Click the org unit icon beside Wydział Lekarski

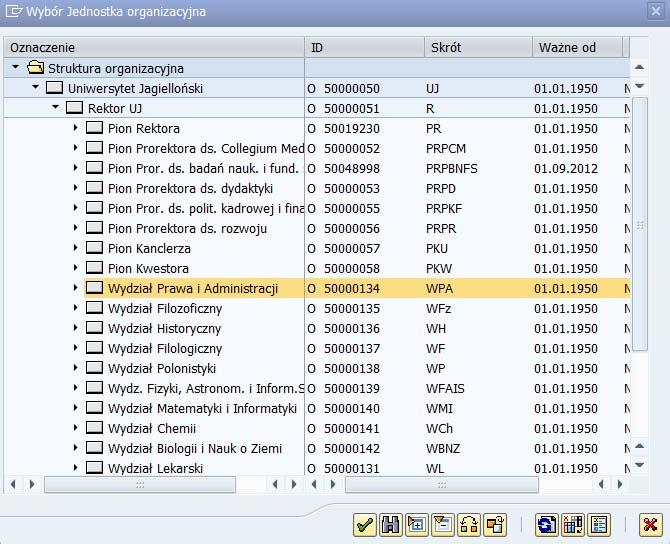94,468
